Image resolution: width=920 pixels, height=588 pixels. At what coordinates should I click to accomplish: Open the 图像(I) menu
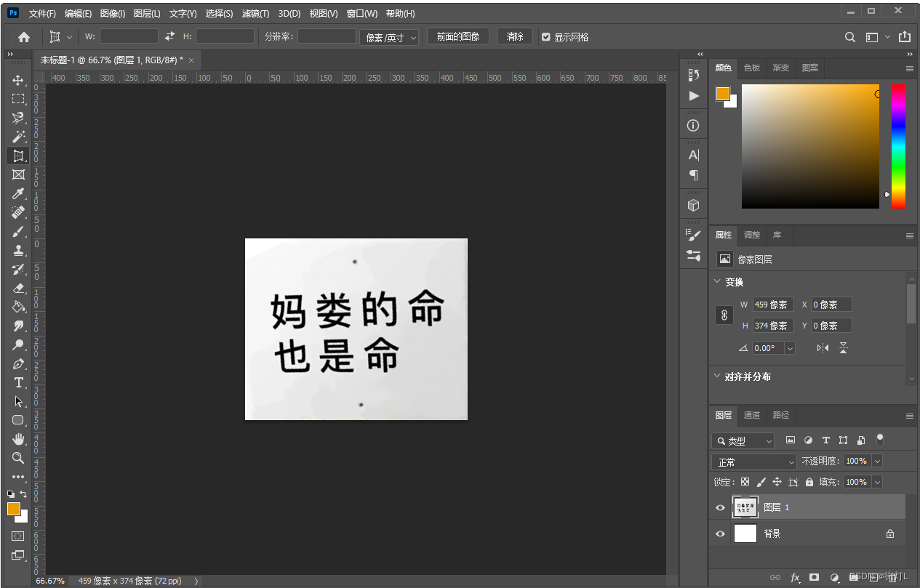[112, 14]
